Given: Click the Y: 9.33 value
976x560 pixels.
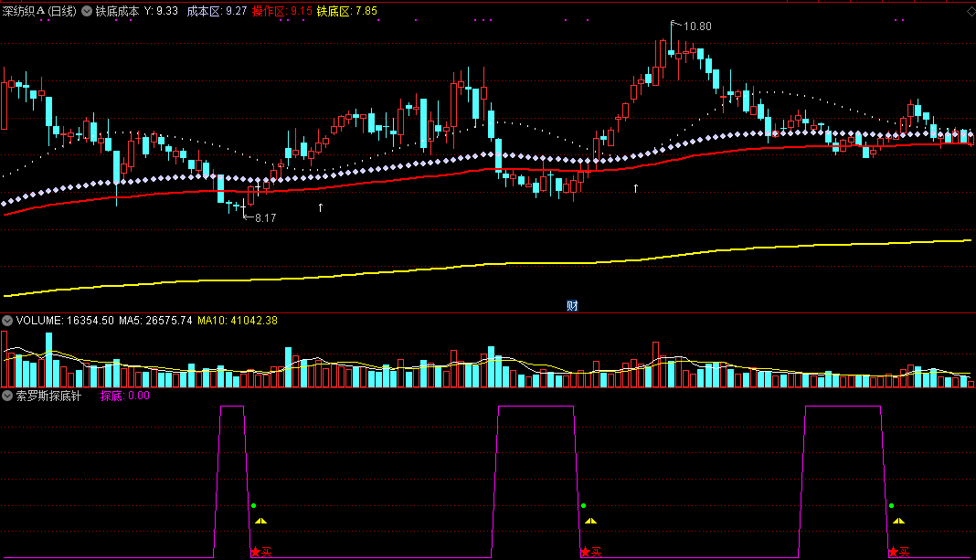Looking at the screenshot, I should 161,11.
